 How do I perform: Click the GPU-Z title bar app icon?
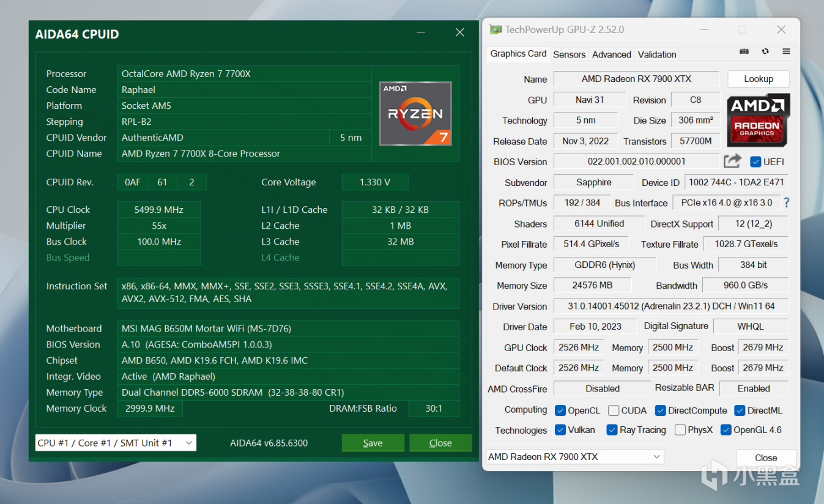(x=495, y=29)
